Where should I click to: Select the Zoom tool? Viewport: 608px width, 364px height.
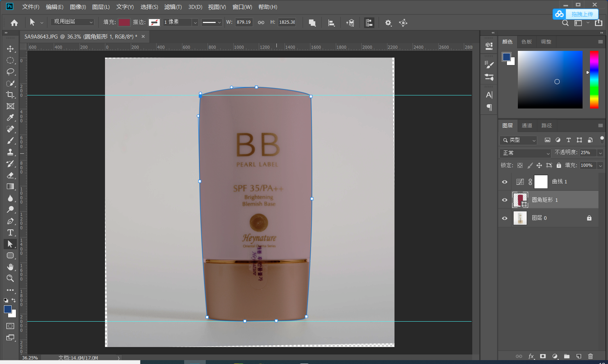pyautogui.click(x=10, y=278)
